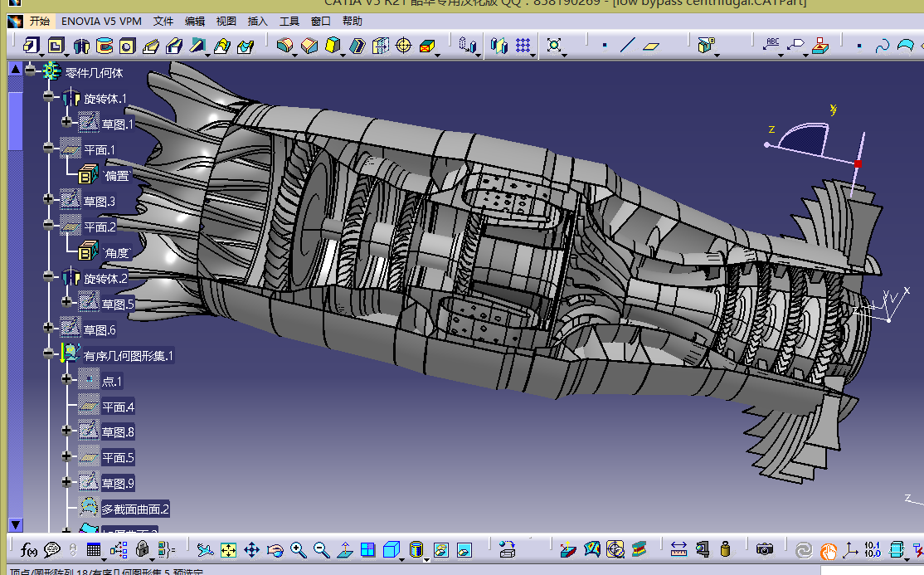This screenshot has width=924, height=575.
Task: Expand the 草图.8 tree node
Action: 67,431
